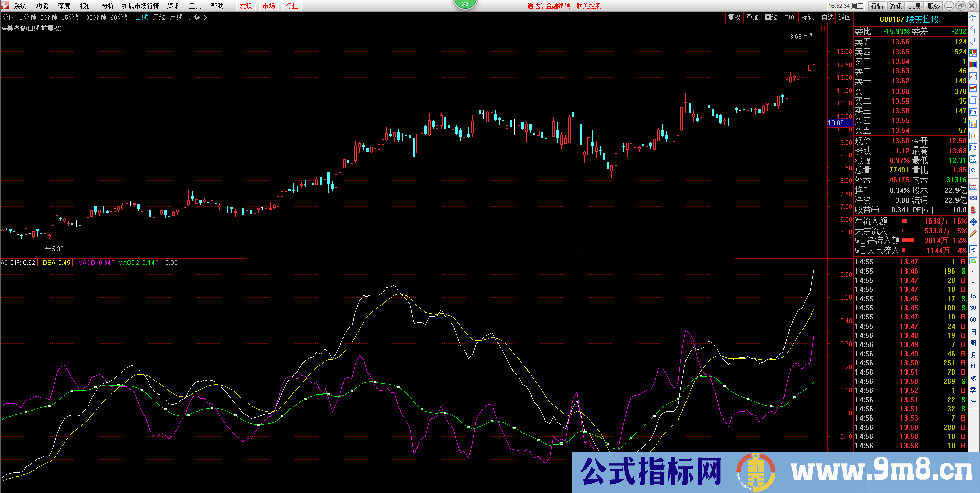
Task: Toggle 复权 price adjustment mode
Action: 734,17
